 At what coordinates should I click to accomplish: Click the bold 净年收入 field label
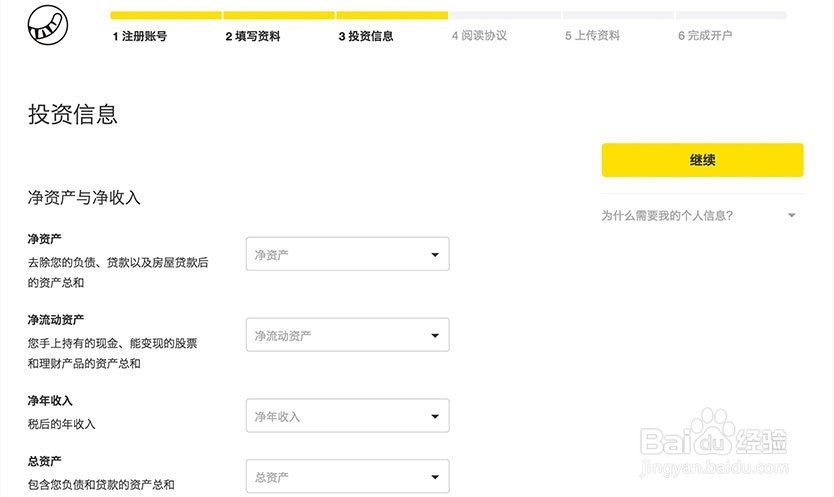[50, 401]
